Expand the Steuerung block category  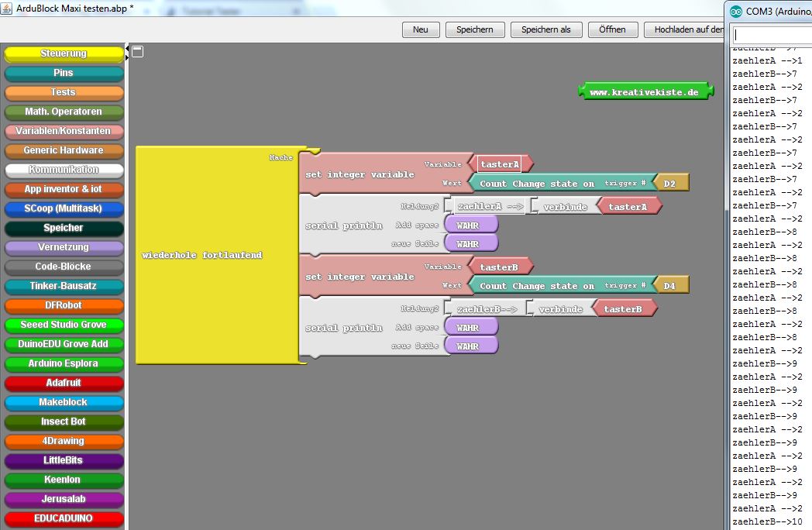(64, 53)
